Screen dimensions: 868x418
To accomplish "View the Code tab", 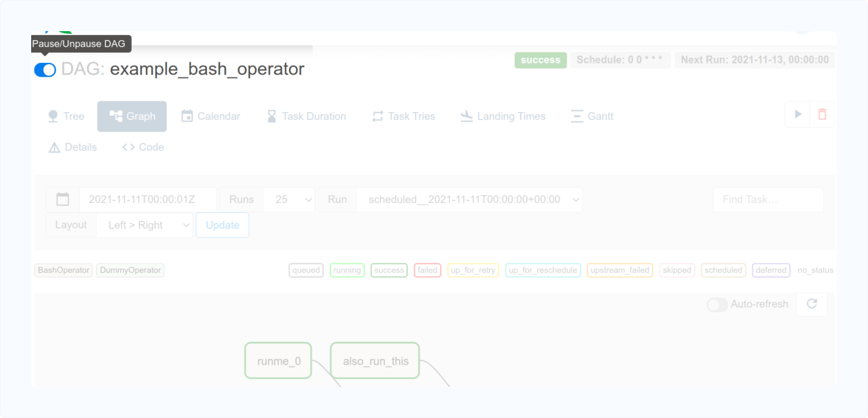I will pyautogui.click(x=143, y=147).
